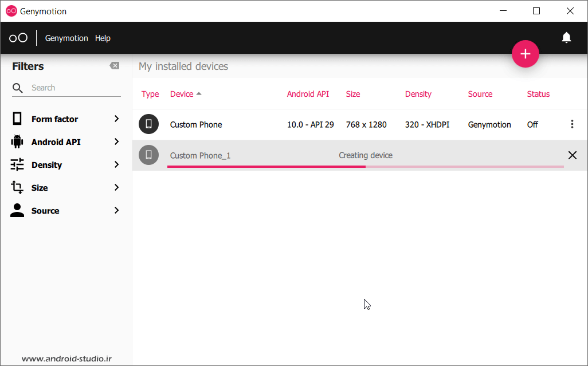
Task: Cancel creating Custom Phone_1 device
Action: pyautogui.click(x=572, y=155)
